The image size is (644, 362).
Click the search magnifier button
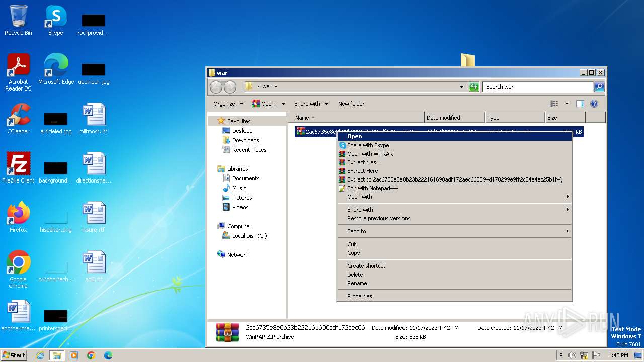(599, 87)
